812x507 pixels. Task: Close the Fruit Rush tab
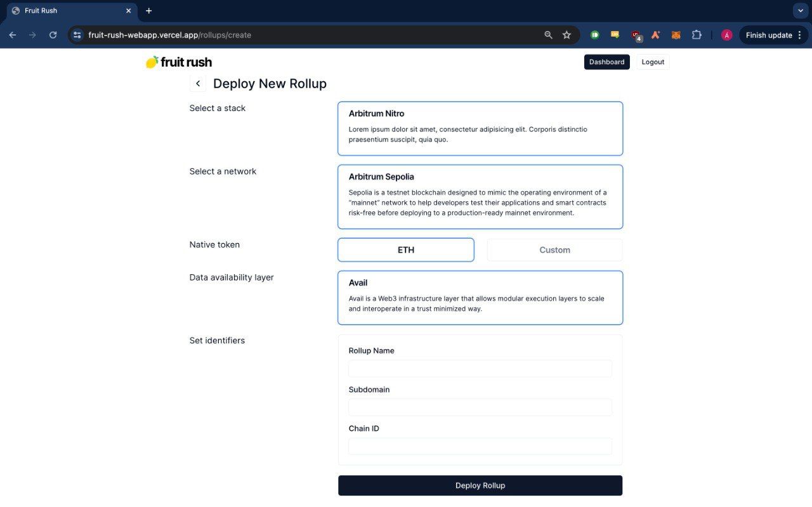(x=128, y=11)
